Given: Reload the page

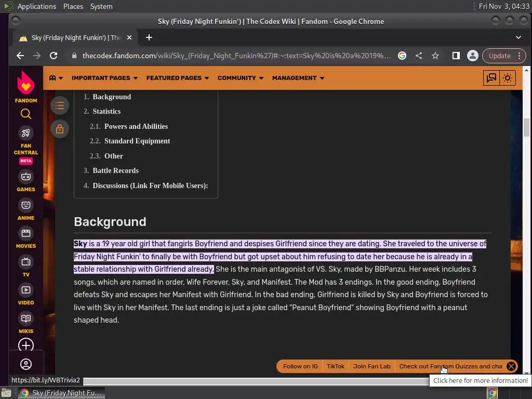Looking at the screenshot, I should pyautogui.click(x=54, y=56).
